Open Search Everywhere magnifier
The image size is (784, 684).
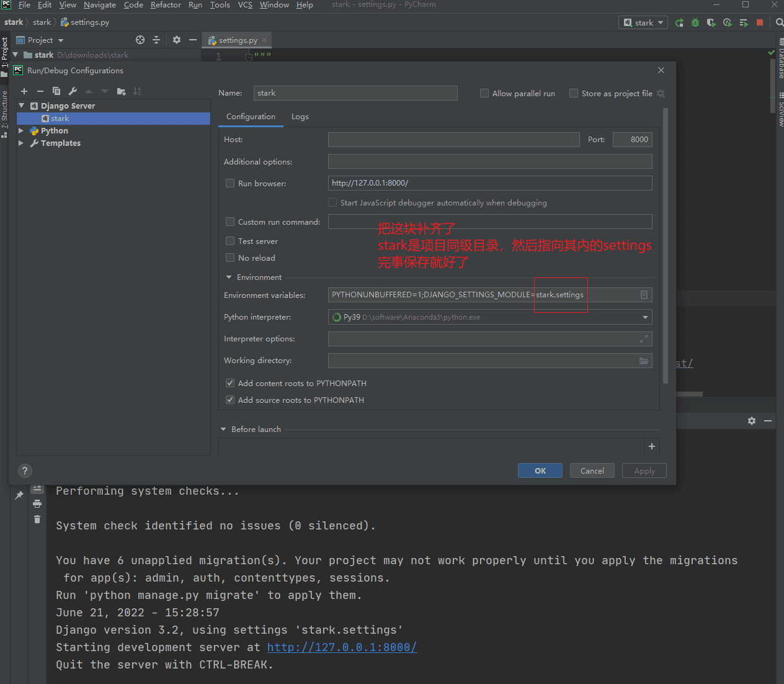[x=780, y=22]
